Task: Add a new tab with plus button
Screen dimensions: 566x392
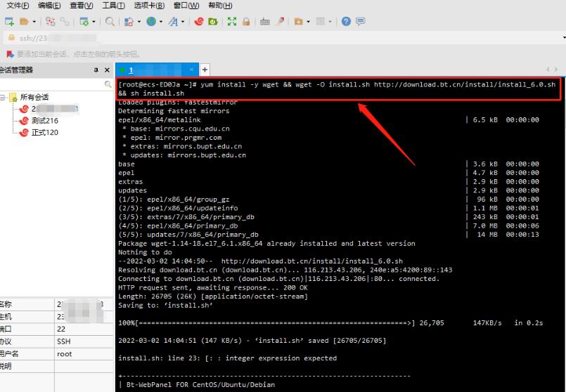Action: pos(205,70)
